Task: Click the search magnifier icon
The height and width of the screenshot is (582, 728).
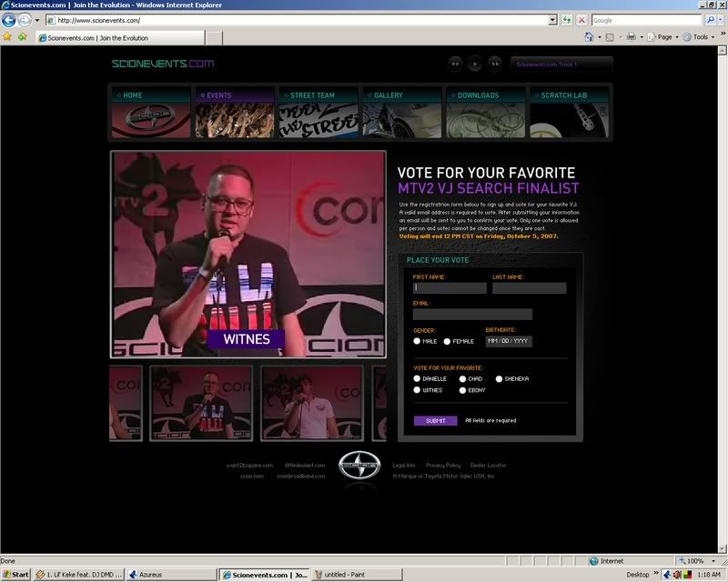Action: point(711,20)
